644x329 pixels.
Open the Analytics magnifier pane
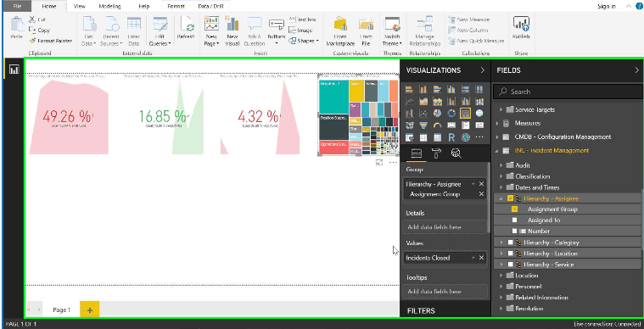pos(456,153)
